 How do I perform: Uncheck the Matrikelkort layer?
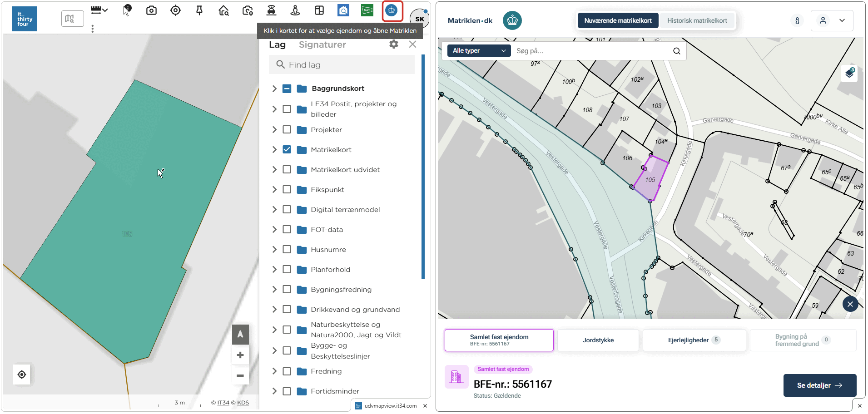pos(287,149)
